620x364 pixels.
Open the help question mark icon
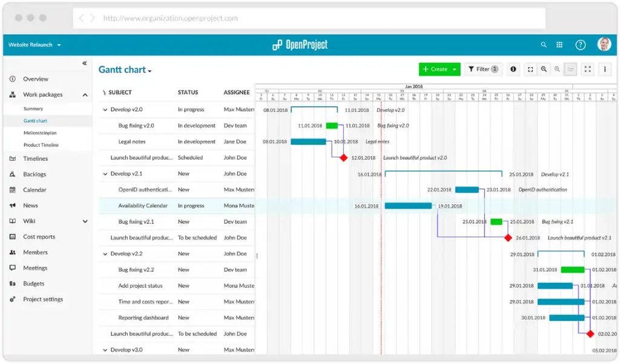point(580,45)
